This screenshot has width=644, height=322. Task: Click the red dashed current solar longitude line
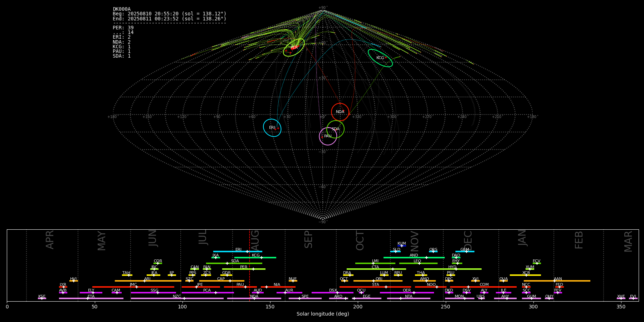pyautogui.click(x=249, y=265)
